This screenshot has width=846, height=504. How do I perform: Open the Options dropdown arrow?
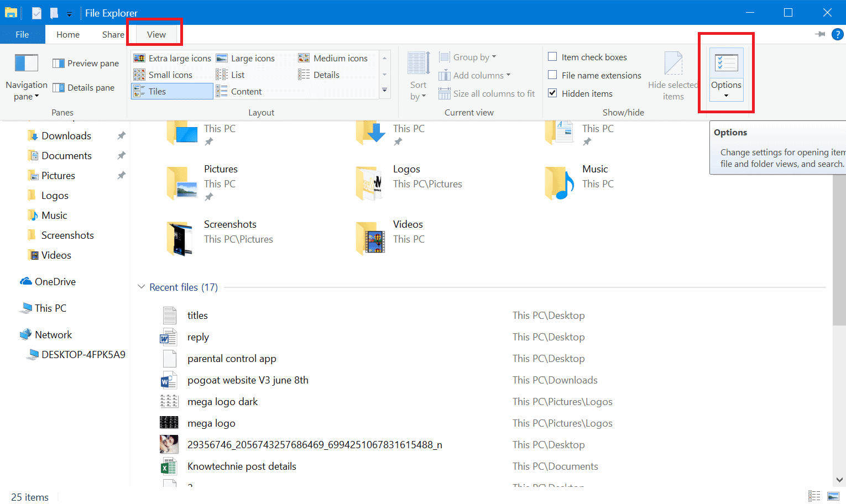[x=725, y=95]
